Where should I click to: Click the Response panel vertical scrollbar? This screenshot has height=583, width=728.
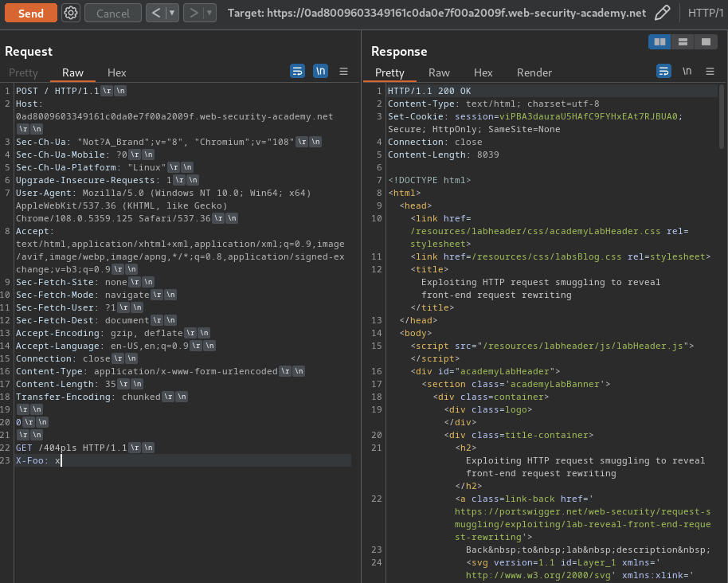722,117
